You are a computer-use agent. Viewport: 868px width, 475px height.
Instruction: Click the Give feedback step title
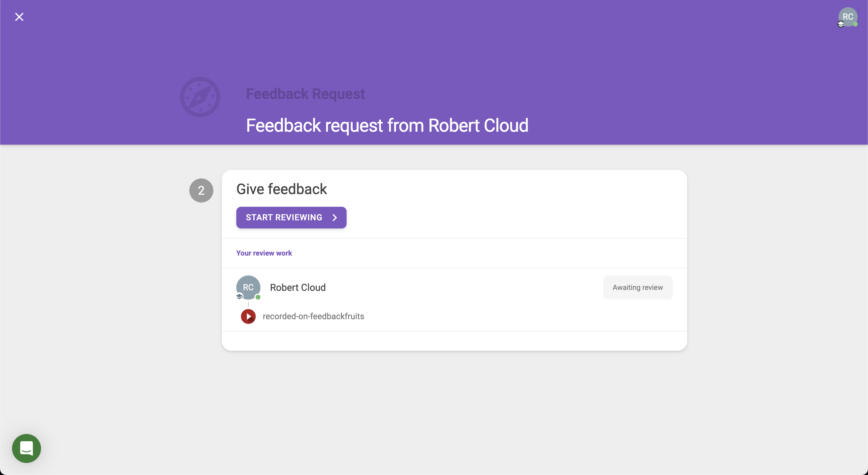click(x=282, y=189)
